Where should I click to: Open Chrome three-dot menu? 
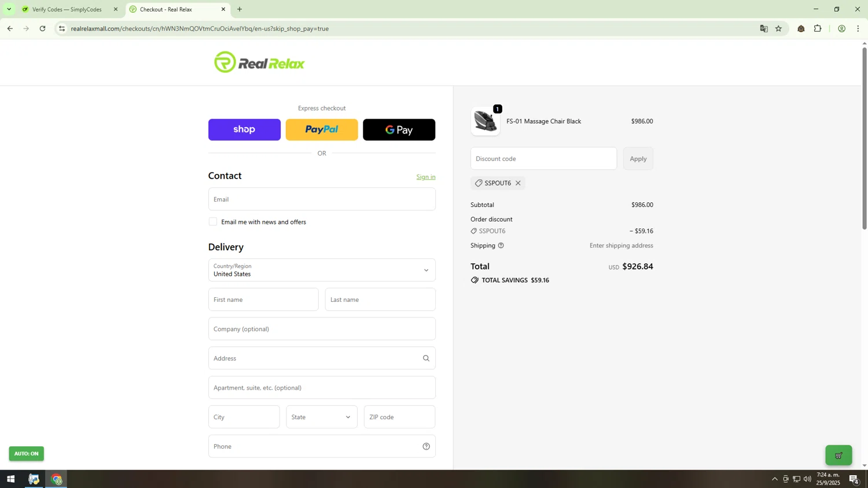click(x=858, y=28)
